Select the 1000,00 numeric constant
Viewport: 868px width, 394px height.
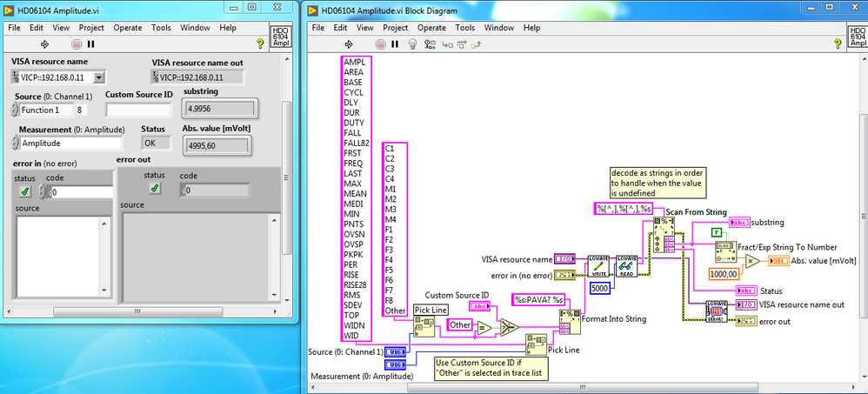(x=724, y=273)
